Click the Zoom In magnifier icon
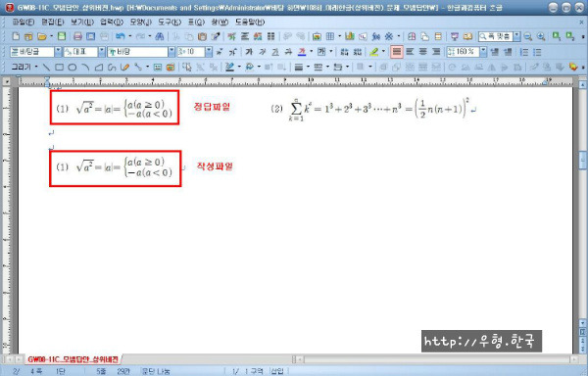The image size is (588, 376). pos(541,36)
